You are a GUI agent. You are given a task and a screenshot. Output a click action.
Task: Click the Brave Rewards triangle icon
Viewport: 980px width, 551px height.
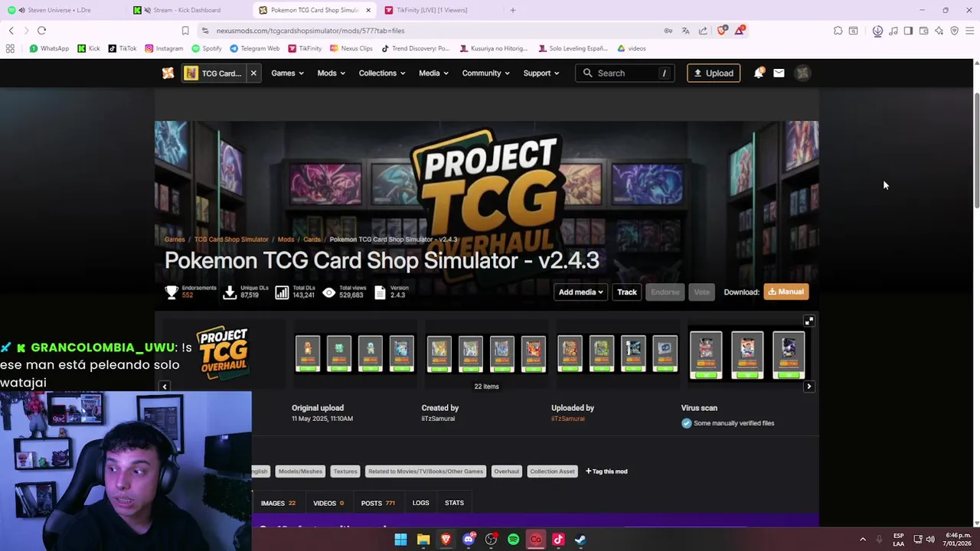click(x=740, y=31)
